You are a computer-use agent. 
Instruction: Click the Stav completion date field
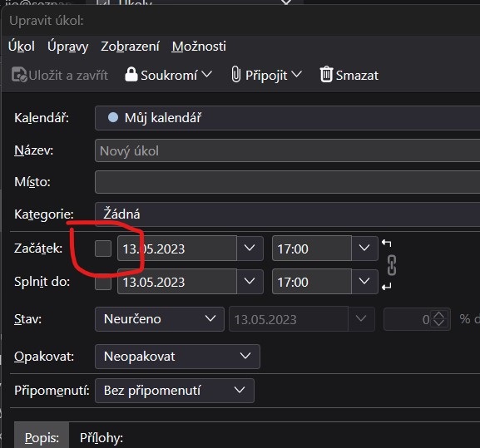pyautogui.click(x=289, y=319)
